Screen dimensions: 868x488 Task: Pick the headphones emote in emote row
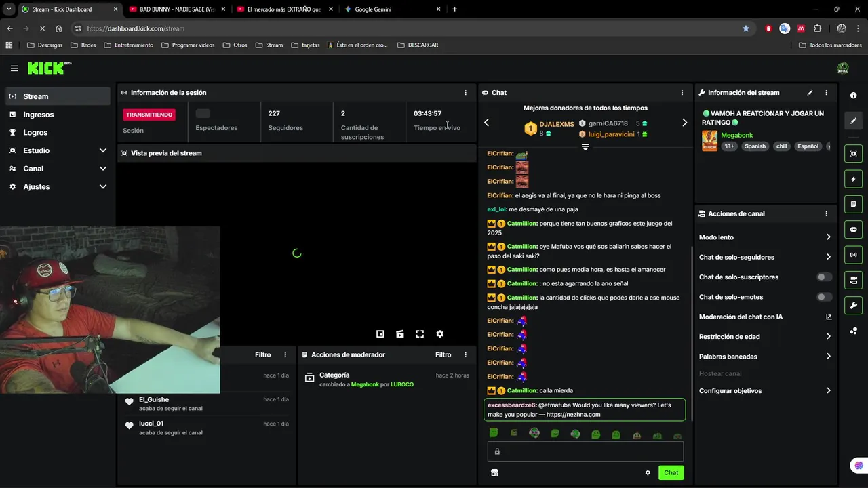click(534, 433)
